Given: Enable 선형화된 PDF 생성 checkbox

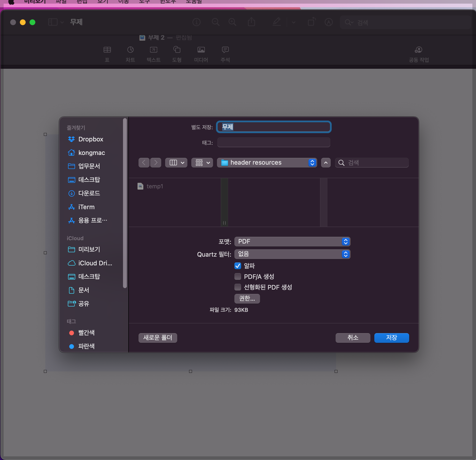Looking at the screenshot, I should point(238,287).
